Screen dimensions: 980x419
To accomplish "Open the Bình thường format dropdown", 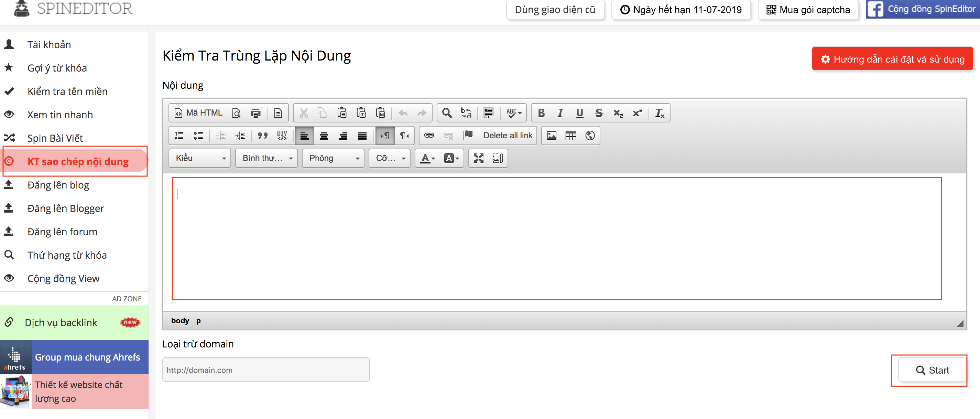I will coord(266,158).
